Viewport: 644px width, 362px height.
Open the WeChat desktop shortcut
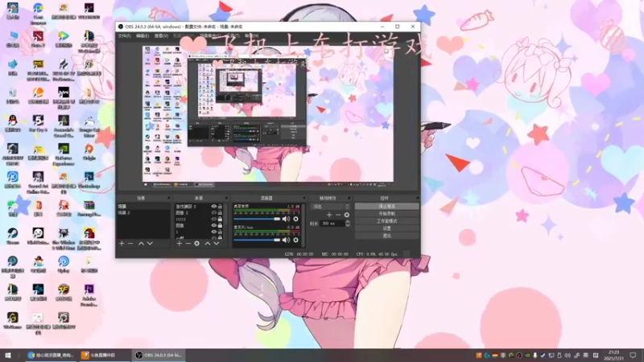click(12, 208)
